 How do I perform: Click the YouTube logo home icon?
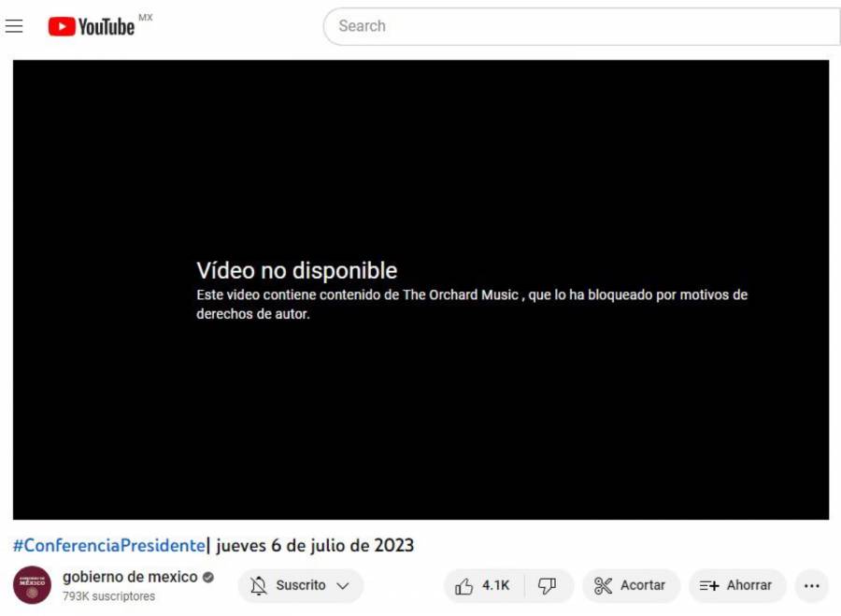tap(92, 26)
